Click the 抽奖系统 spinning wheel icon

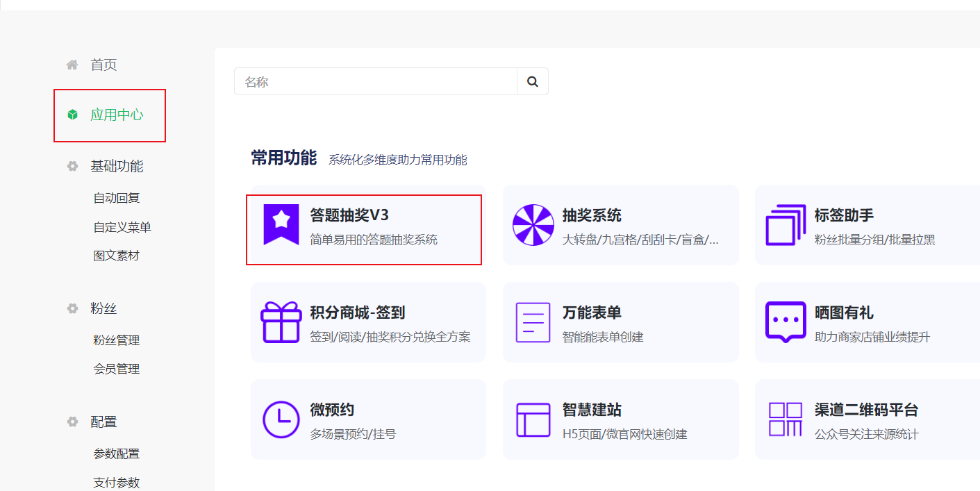(533, 224)
